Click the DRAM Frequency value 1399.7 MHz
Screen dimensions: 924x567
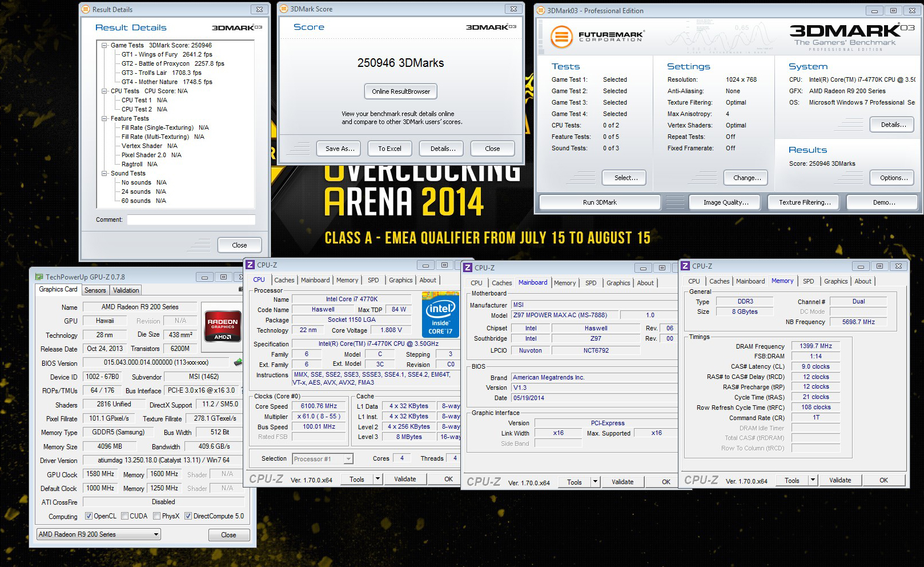point(815,346)
